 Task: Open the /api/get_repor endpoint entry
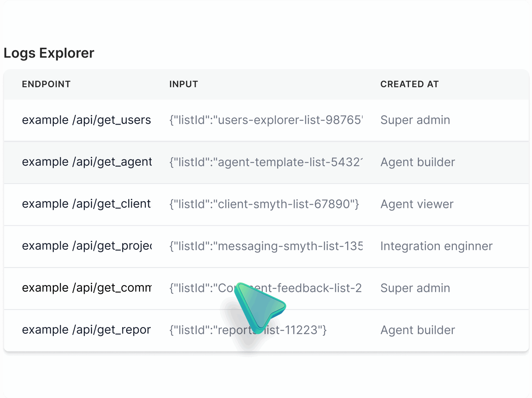(86, 330)
